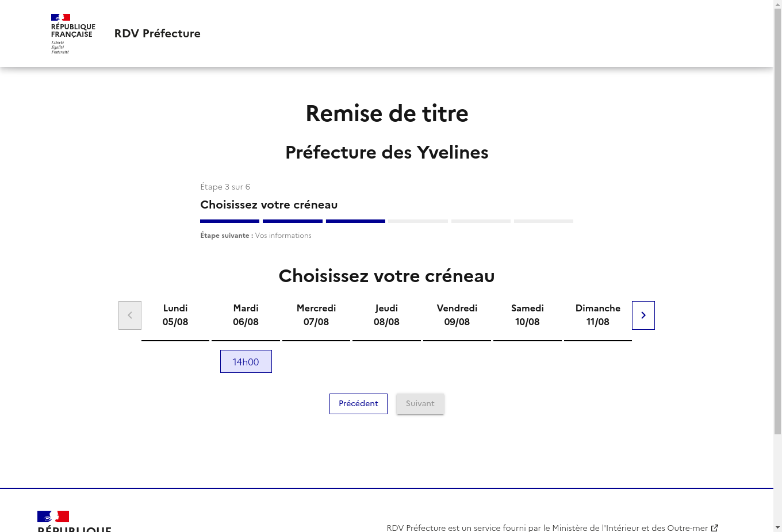Select the 14h00 time slot
This screenshot has width=782, height=532.
pos(246,361)
